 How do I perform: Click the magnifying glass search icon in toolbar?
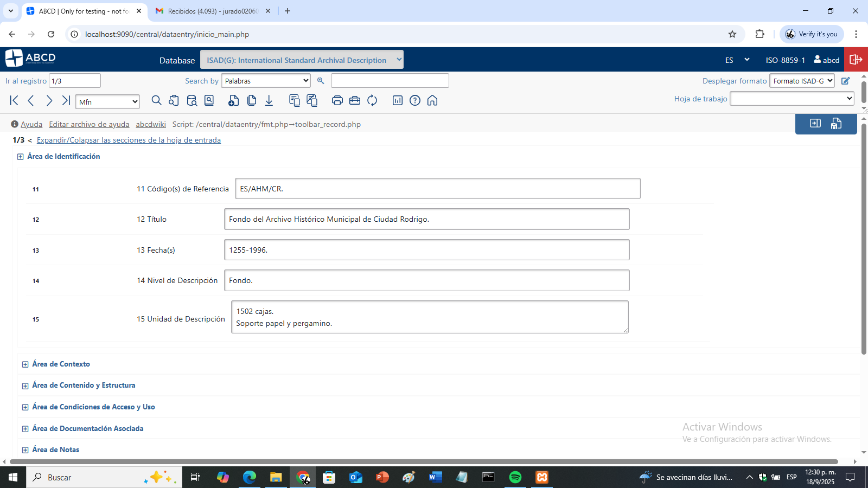pos(156,100)
